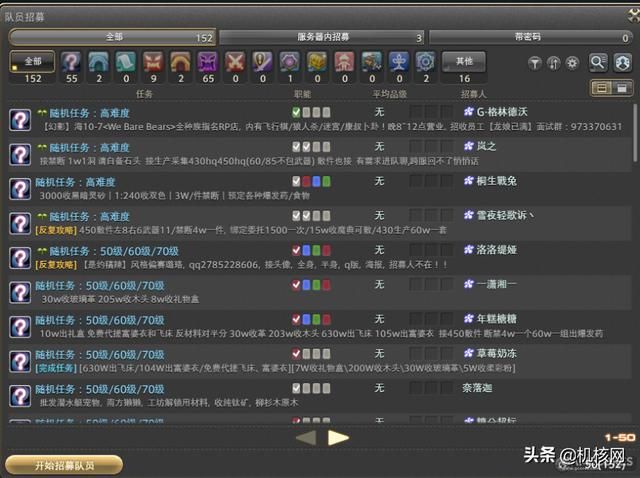Click the checked role slot in 桐生戰兔 row

[296, 181]
